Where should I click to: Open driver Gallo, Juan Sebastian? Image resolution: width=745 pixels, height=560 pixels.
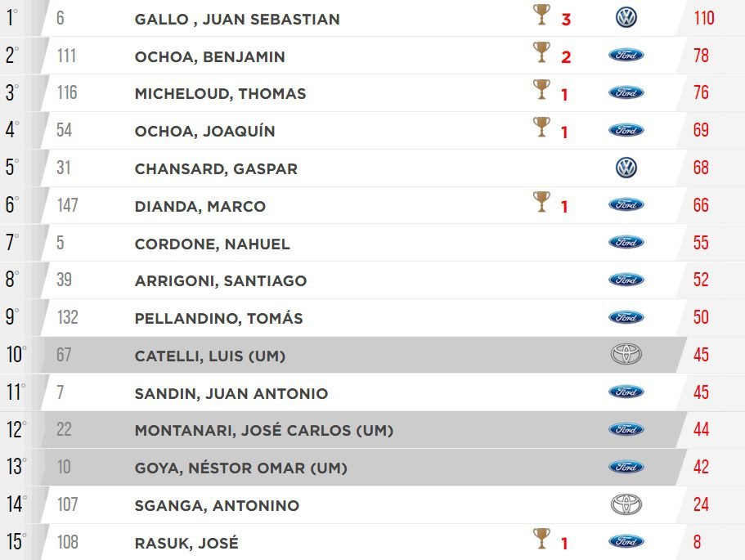coord(237,19)
